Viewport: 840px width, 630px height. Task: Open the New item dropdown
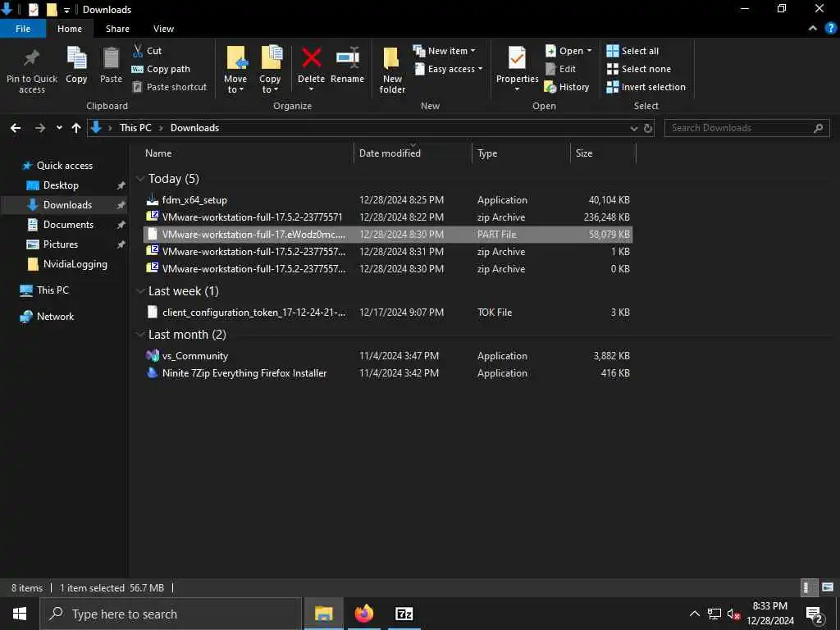point(444,51)
